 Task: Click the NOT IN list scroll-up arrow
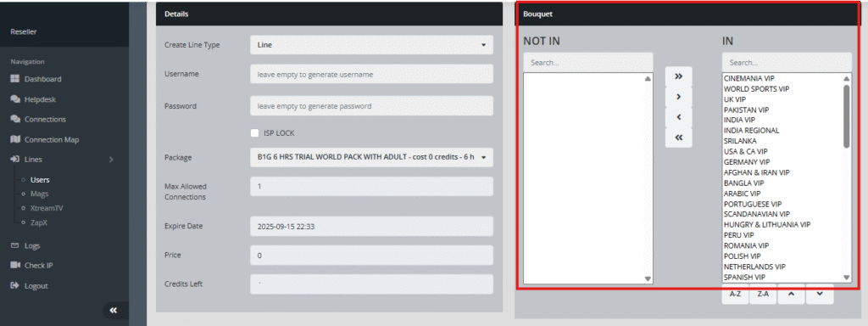coord(648,79)
